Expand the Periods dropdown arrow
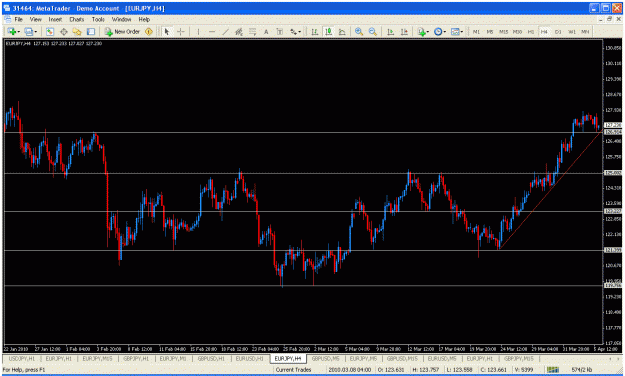The width and height of the screenshot is (625, 376). (444, 32)
